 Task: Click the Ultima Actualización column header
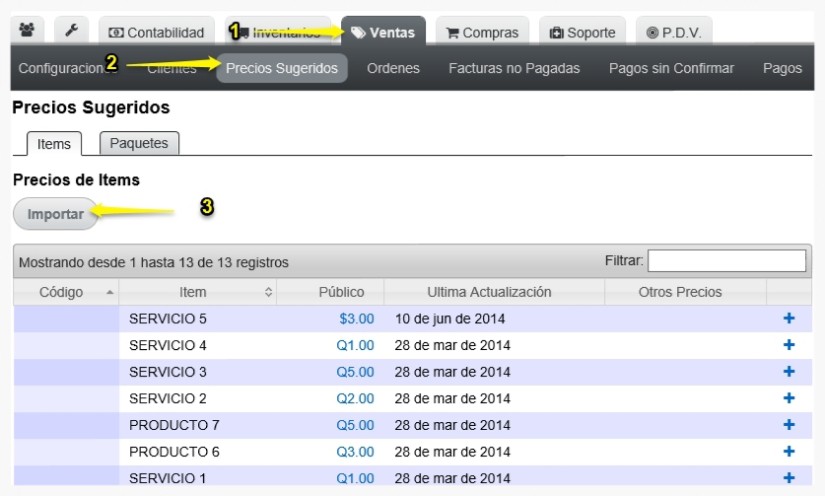click(494, 292)
